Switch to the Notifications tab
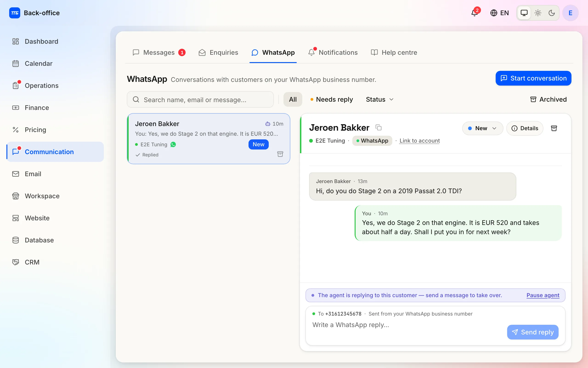This screenshot has height=368, width=588. [333, 52]
